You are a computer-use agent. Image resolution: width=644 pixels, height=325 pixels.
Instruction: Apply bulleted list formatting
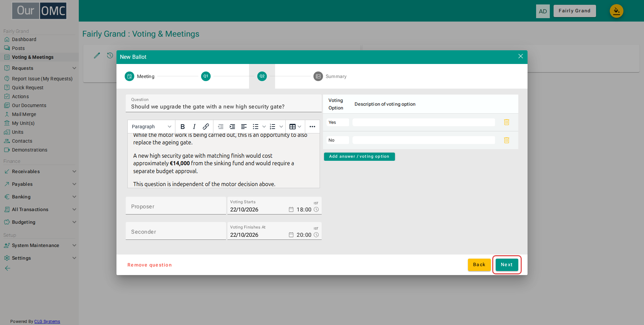256,127
